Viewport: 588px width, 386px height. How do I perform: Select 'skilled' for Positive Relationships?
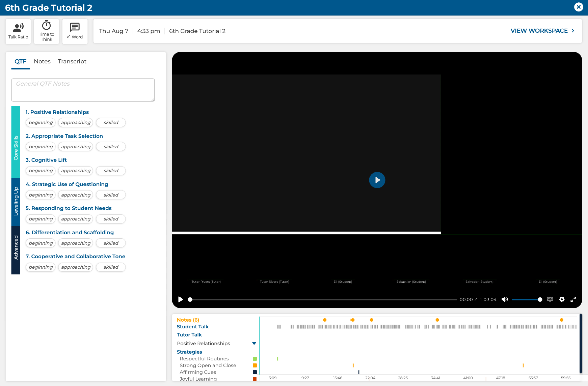pyautogui.click(x=111, y=122)
